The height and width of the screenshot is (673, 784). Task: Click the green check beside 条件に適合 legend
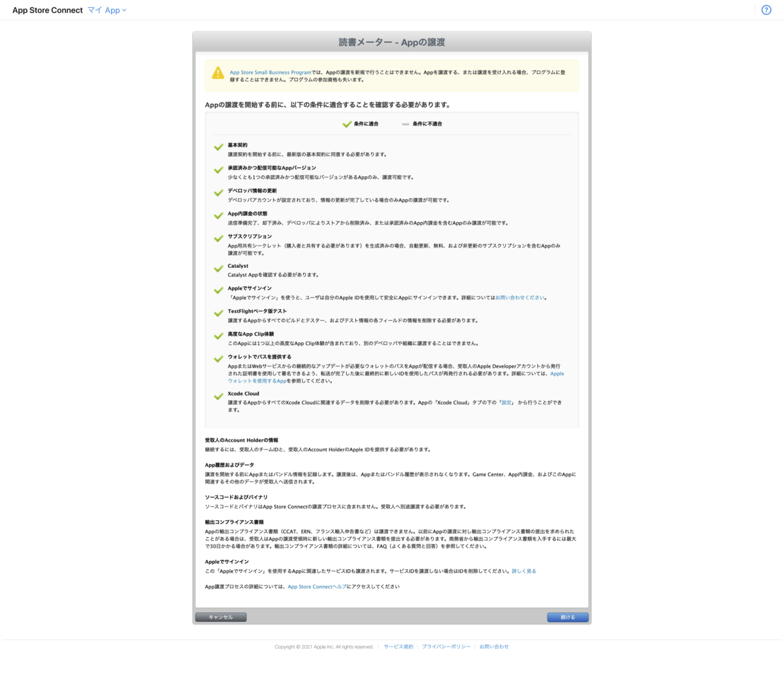click(x=347, y=124)
